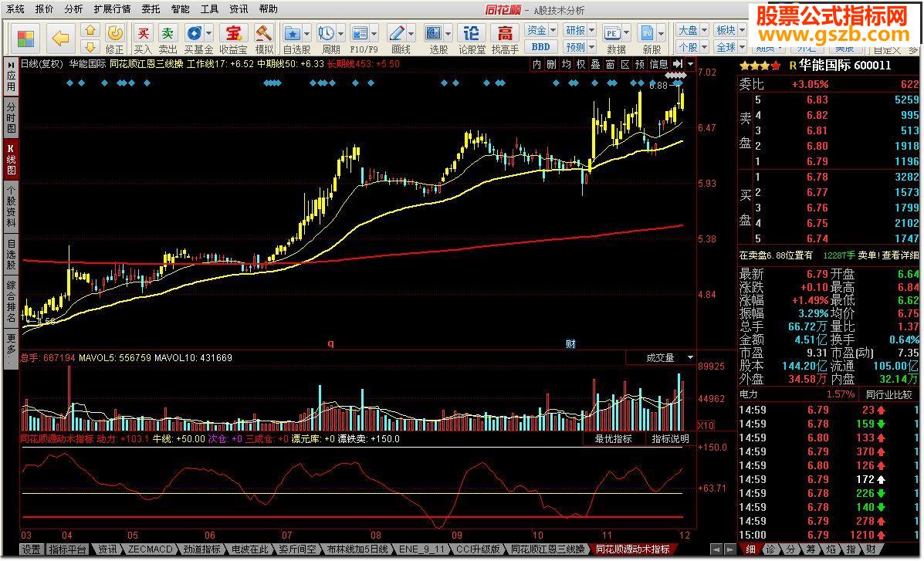Switch to the ZECMACD indicator tab
Image resolution: width=924 pixels, height=561 pixels.
point(150,549)
